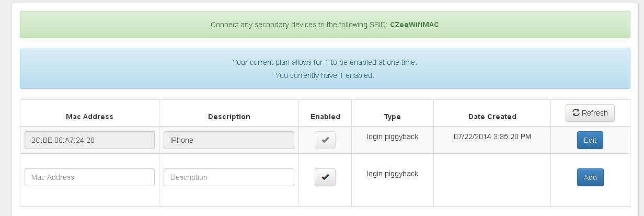Click the IPhone description field
The height and width of the screenshot is (216, 644).
click(229, 140)
